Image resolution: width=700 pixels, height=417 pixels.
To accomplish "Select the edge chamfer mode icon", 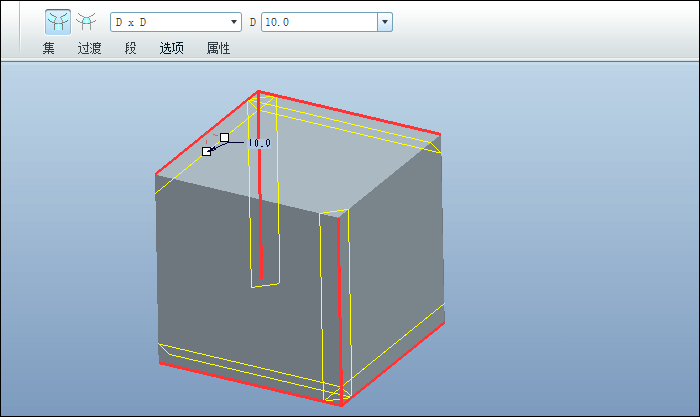I will click(58, 22).
